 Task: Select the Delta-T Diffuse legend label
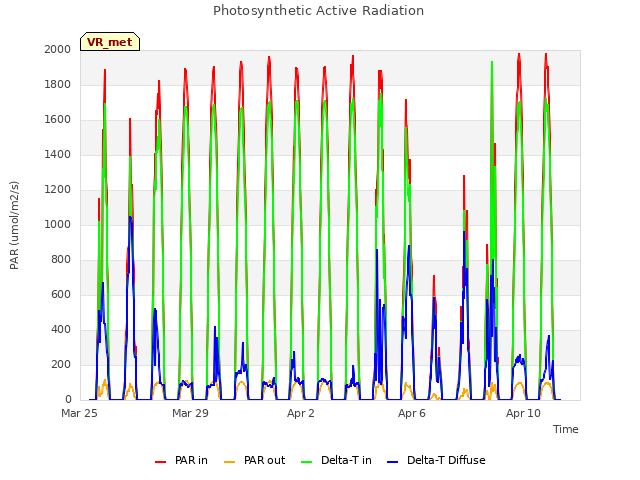click(x=446, y=460)
